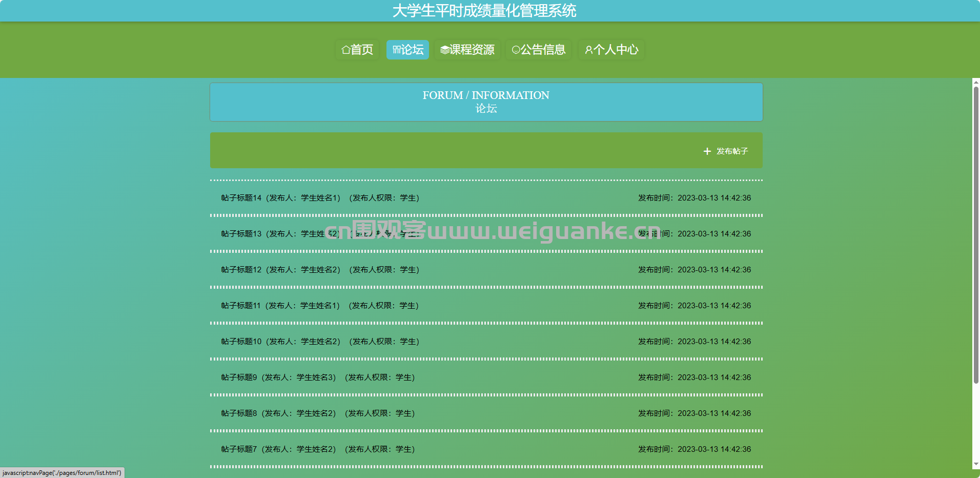Click the person icon beside 个人中心
The width and height of the screenshot is (980, 478).
(x=588, y=50)
